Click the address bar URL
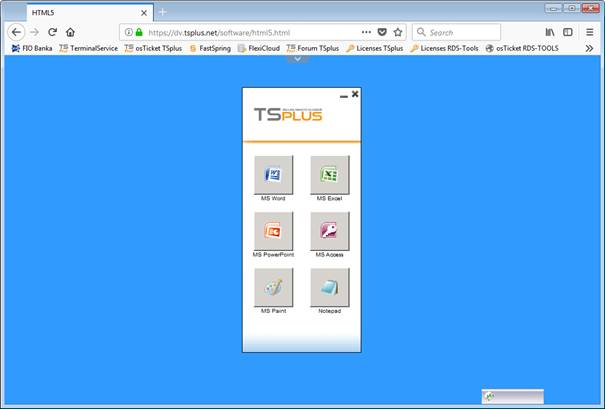The width and height of the screenshot is (605, 409). 219,33
